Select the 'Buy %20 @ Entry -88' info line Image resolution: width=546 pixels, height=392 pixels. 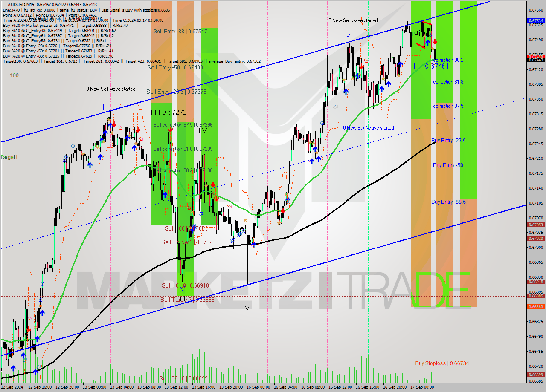[58, 56]
